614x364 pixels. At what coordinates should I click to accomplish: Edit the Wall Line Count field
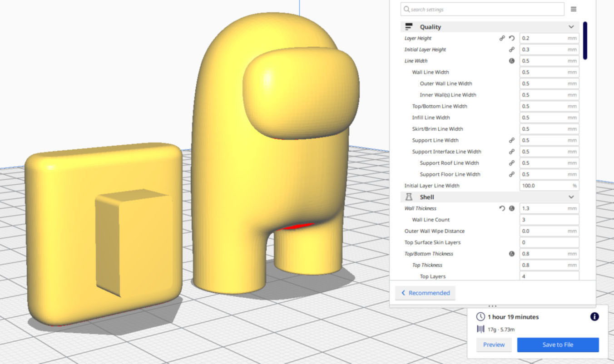(549, 220)
